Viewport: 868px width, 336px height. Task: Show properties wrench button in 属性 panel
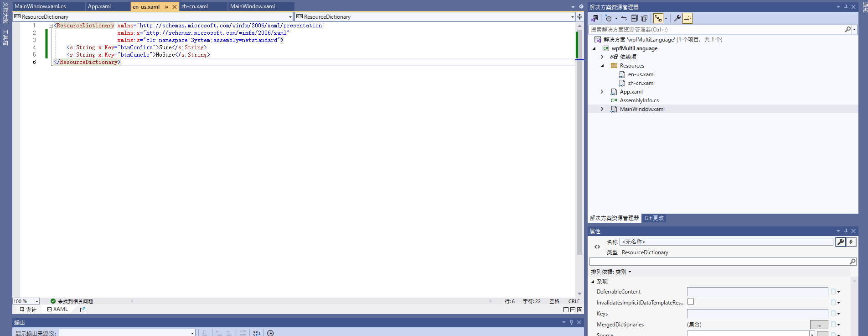pos(841,242)
